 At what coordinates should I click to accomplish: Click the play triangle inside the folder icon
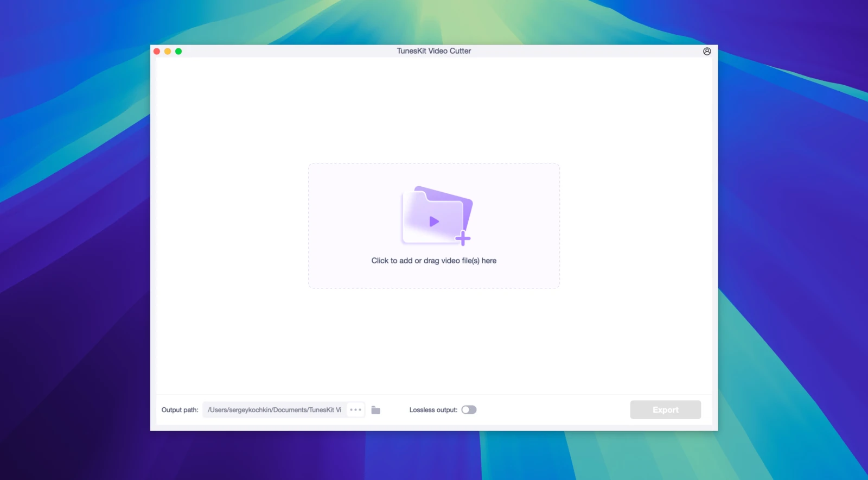point(434,222)
